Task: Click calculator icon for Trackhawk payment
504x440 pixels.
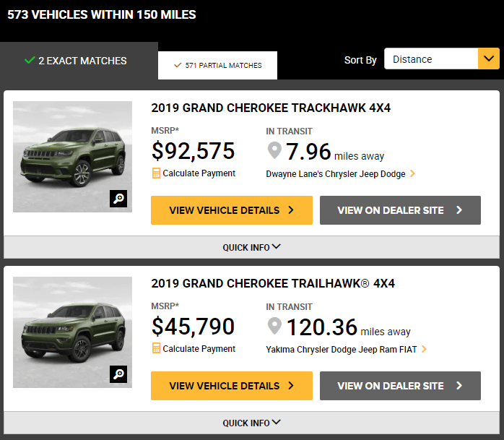Action: point(156,173)
